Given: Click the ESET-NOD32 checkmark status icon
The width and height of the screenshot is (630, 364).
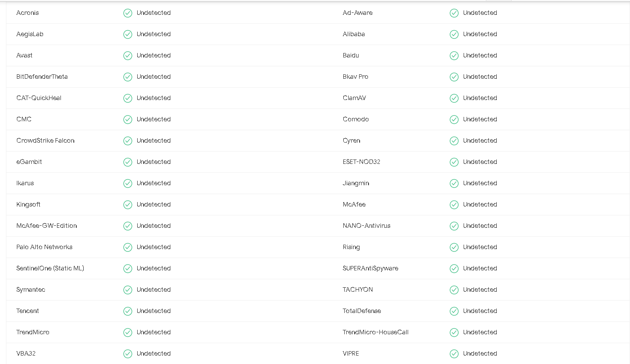Looking at the screenshot, I should coord(454,162).
